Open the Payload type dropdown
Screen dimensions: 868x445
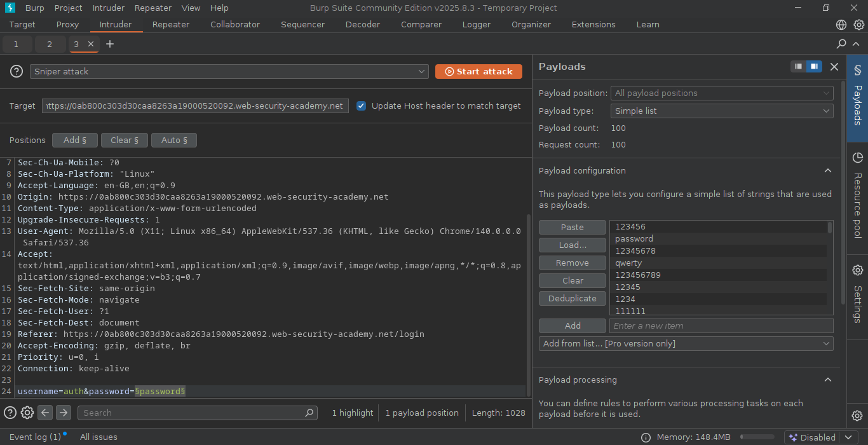(x=721, y=111)
